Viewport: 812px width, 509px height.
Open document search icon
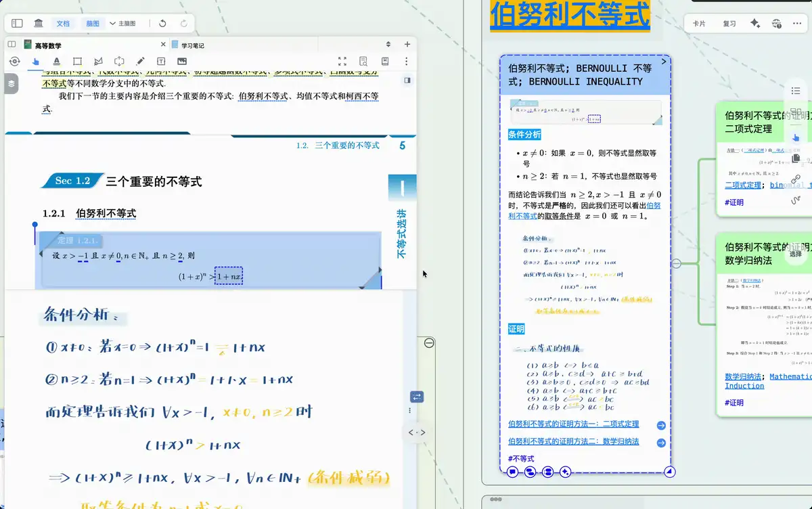click(363, 62)
